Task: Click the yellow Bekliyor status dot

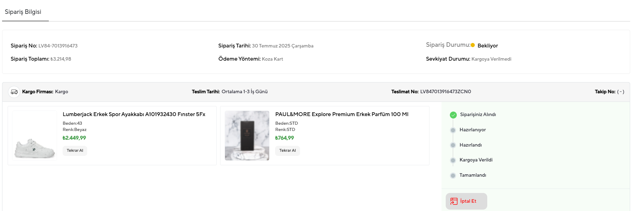Action: [x=473, y=45]
